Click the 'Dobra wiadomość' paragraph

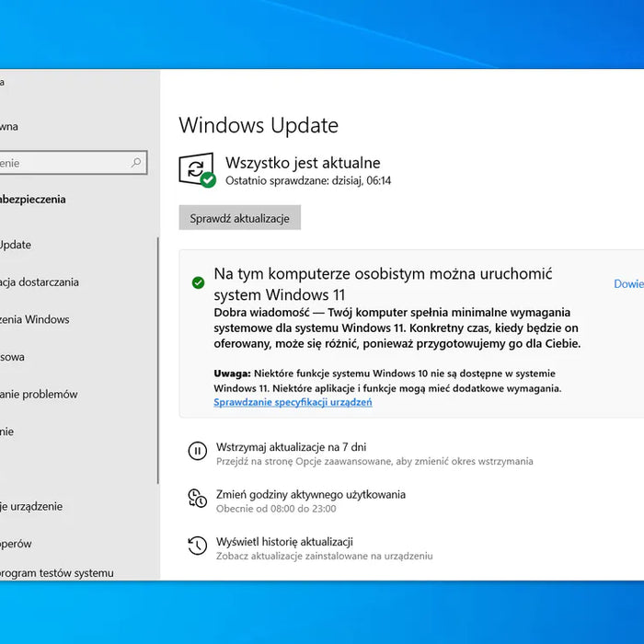397,328
